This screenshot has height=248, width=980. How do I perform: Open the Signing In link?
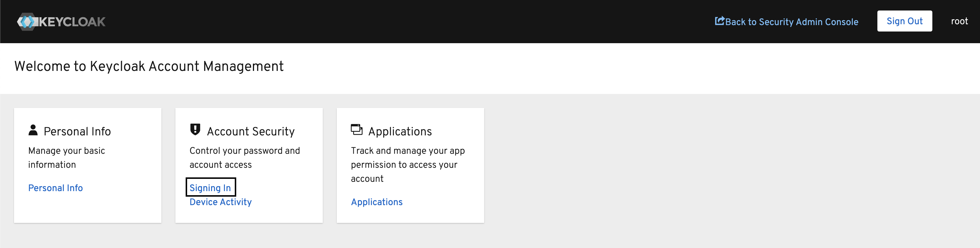(211, 188)
